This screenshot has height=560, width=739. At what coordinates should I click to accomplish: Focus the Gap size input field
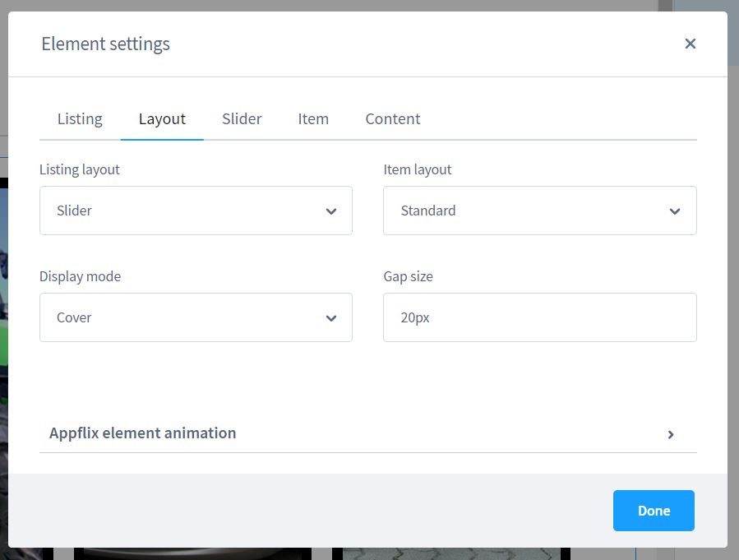click(x=539, y=317)
